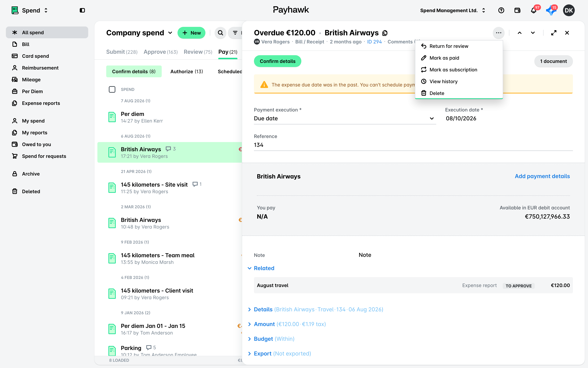Screen dimensions: 588x368
Task: Click the Execution date field
Action: click(509, 118)
